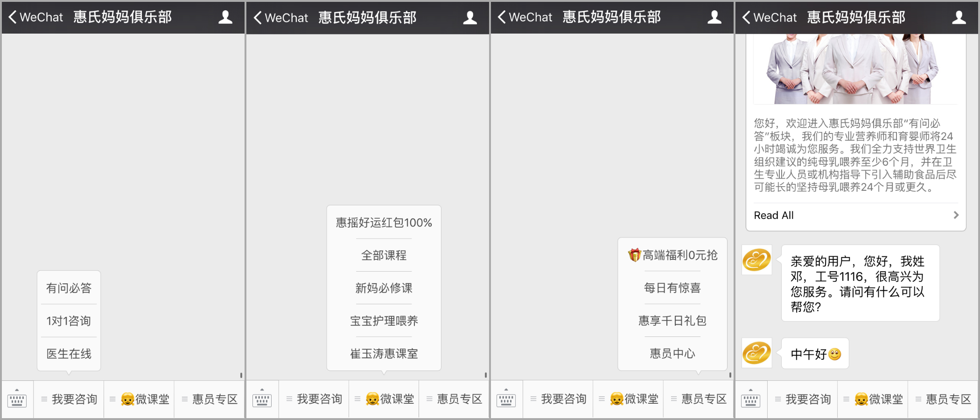Image resolution: width=980 pixels, height=420 pixels.
Task: Open 医生在线 from the popup menu
Action: [69, 354]
